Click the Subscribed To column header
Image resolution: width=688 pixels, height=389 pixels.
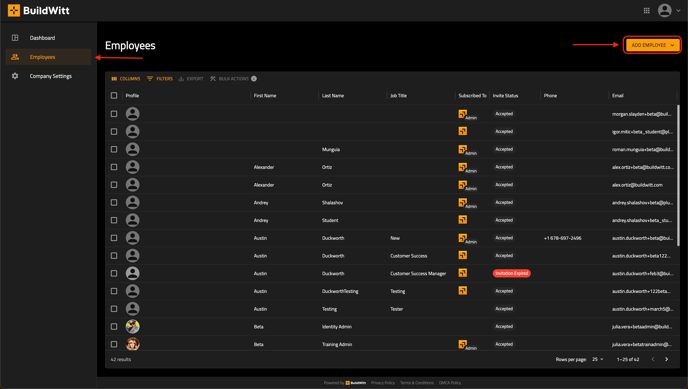473,96
